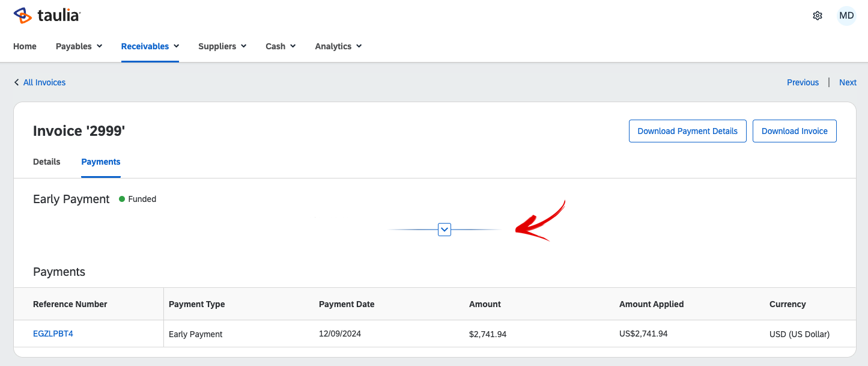Open the Payables dropdown menu

point(79,46)
